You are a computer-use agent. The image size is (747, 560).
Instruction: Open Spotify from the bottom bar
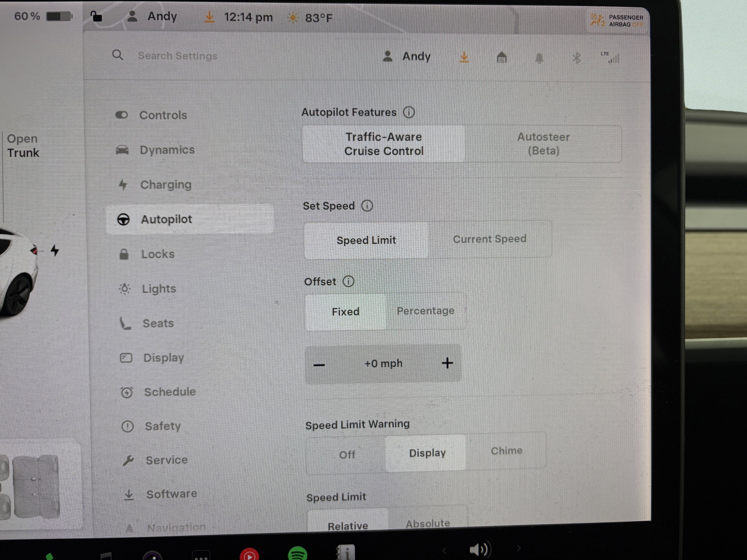(x=297, y=554)
